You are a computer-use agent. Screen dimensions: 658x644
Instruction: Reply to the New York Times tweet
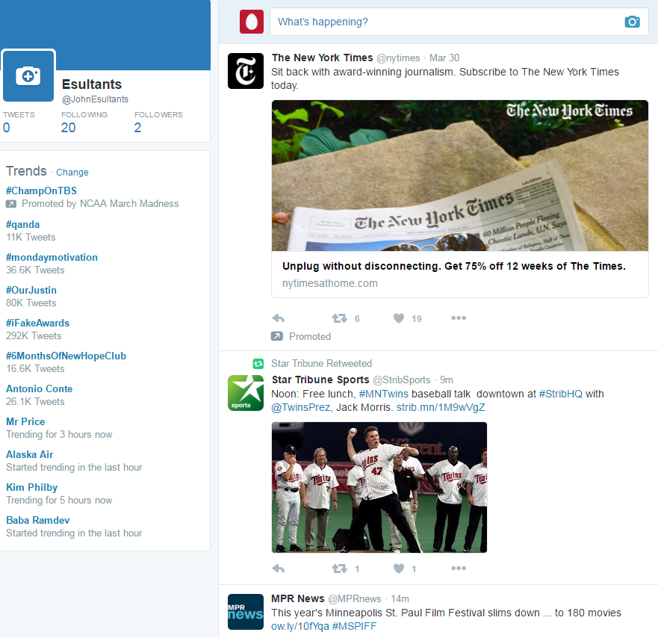click(279, 318)
